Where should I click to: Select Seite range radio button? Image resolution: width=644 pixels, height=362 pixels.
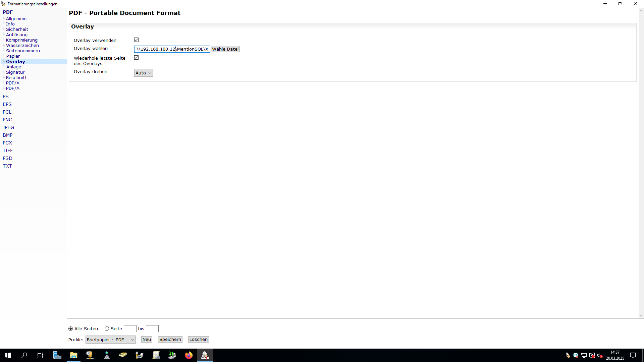click(x=107, y=329)
